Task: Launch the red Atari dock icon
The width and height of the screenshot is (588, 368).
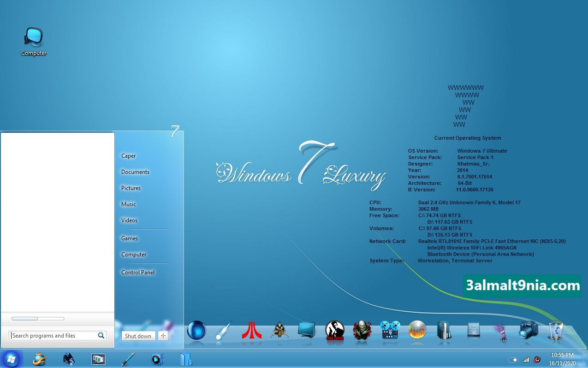Action: [x=252, y=331]
